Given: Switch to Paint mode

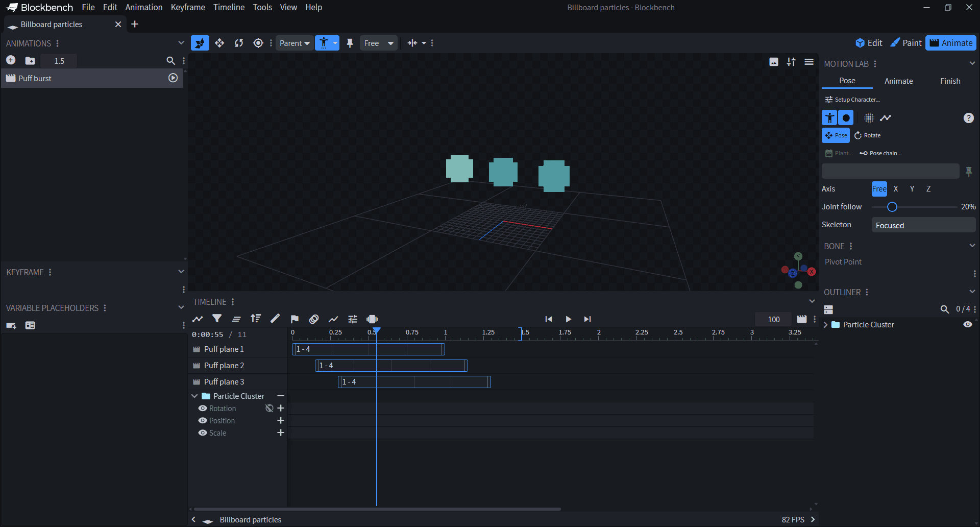Looking at the screenshot, I should pos(906,43).
